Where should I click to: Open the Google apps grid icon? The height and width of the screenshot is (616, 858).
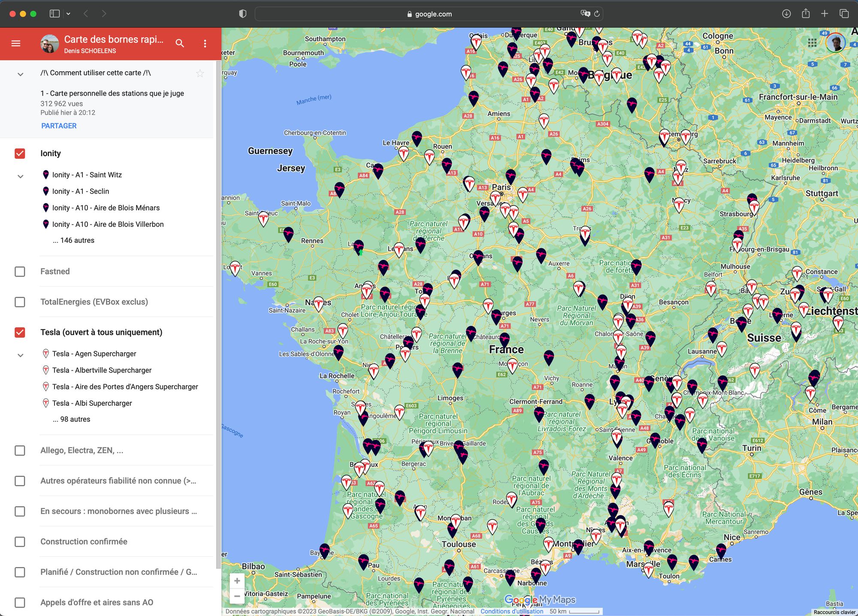click(812, 42)
